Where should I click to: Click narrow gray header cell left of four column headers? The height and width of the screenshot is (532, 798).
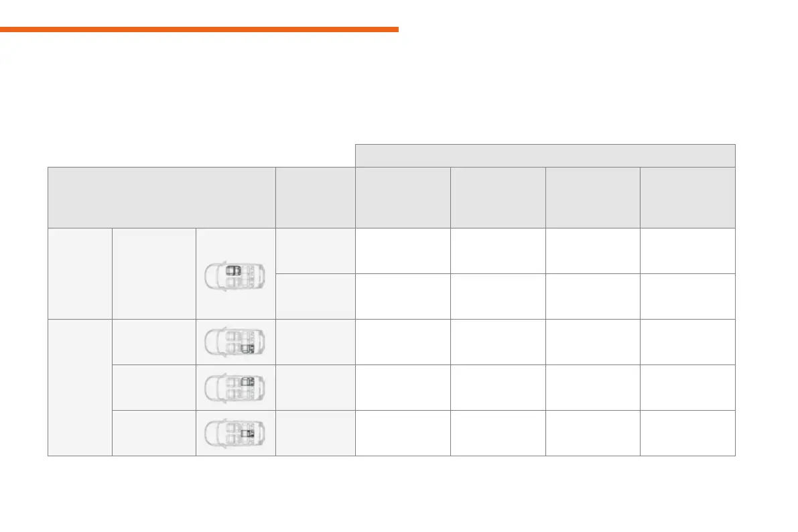[x=315, y=198]
